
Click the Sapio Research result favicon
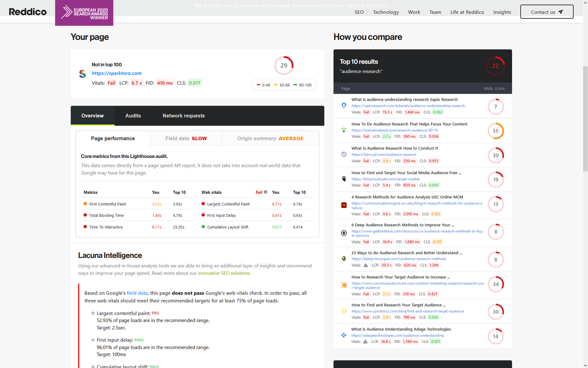pos(344,105)
